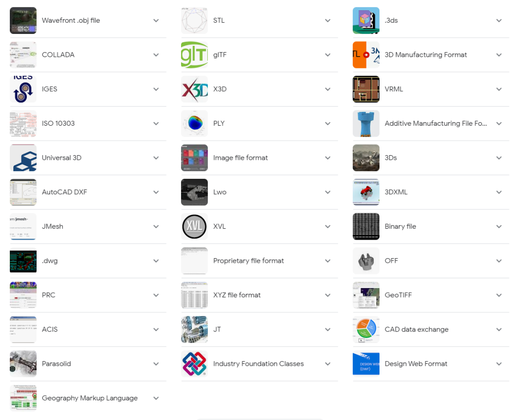The width and height of the screenshot is (528, 420).
Task: Open the AutoCAD DXF entry label
Action: (x=64, y=192)
